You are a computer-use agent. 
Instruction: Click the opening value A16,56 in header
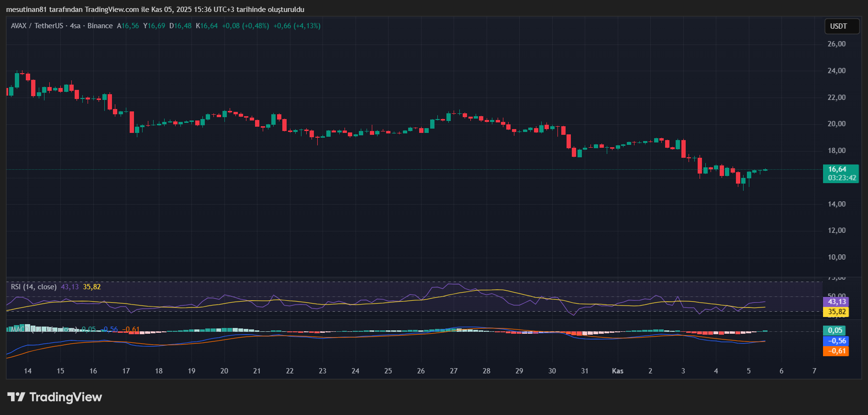point(128,26)
